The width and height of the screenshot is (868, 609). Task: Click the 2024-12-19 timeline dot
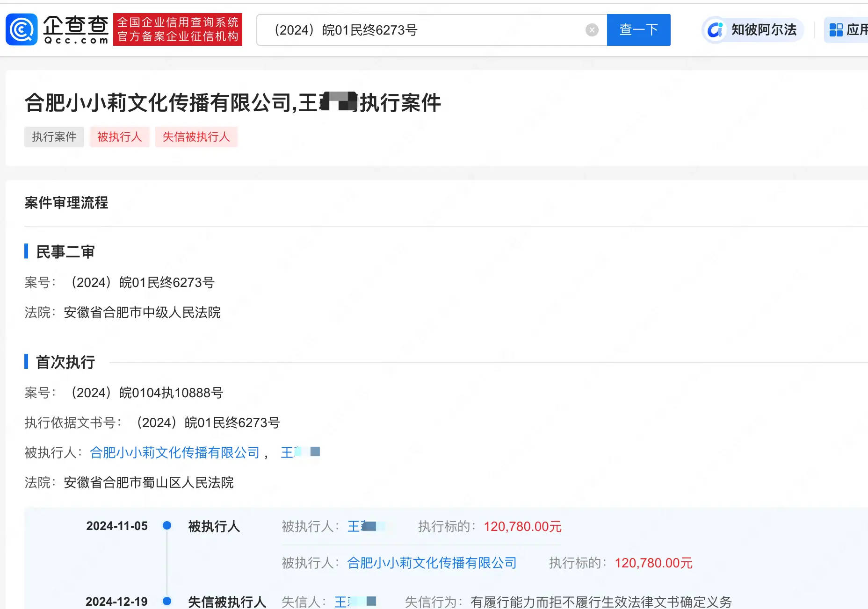click(x=167, y=601)
